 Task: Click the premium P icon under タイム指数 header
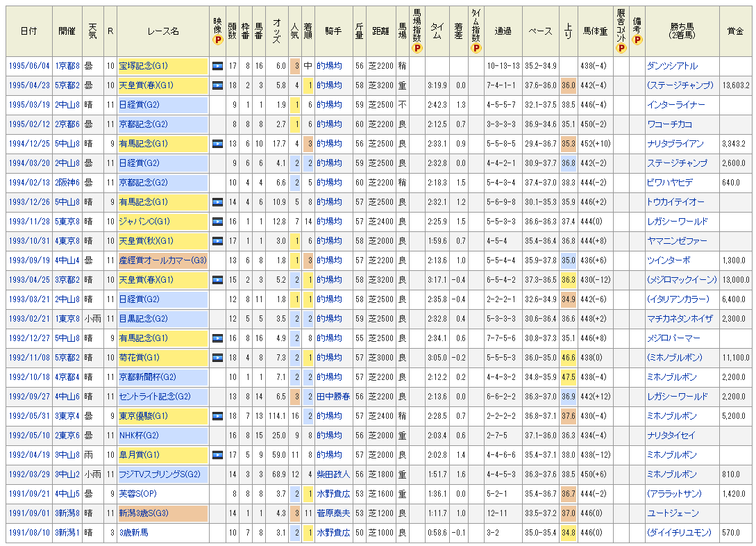point(476,48)
